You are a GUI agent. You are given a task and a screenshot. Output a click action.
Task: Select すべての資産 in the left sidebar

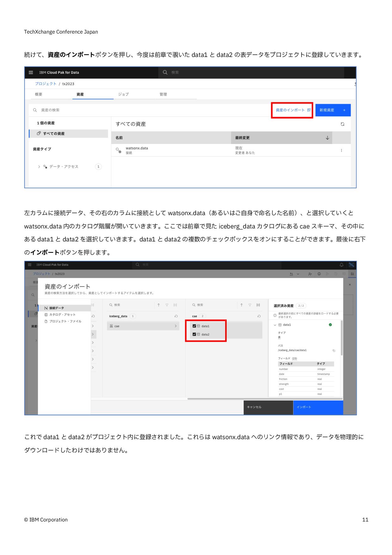69,134
